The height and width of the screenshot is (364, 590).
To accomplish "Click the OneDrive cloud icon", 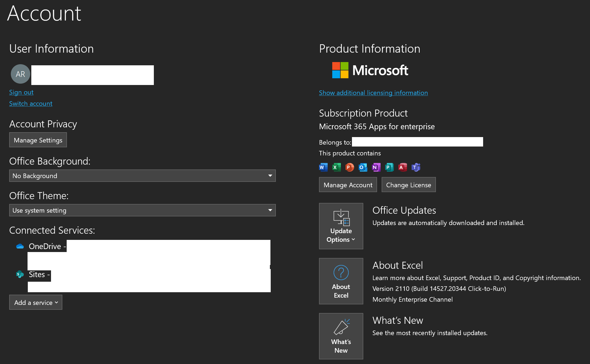I will click(20, 246).
